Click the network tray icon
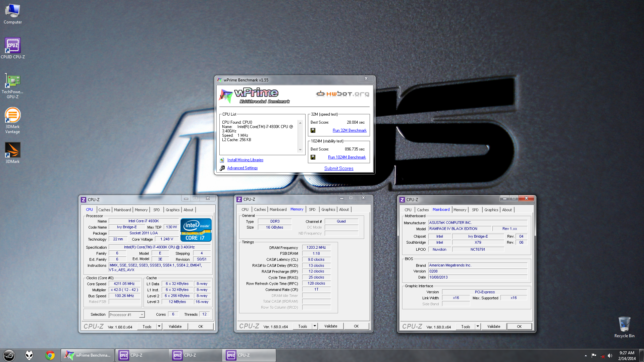644x362 pixels. pyautogui.click(x=602, y=356)
